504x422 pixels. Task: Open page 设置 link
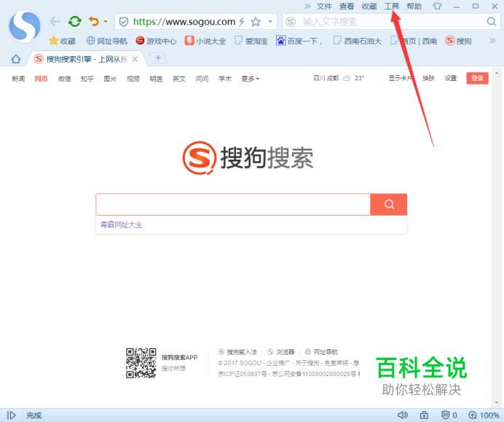[x=451, y=78]
